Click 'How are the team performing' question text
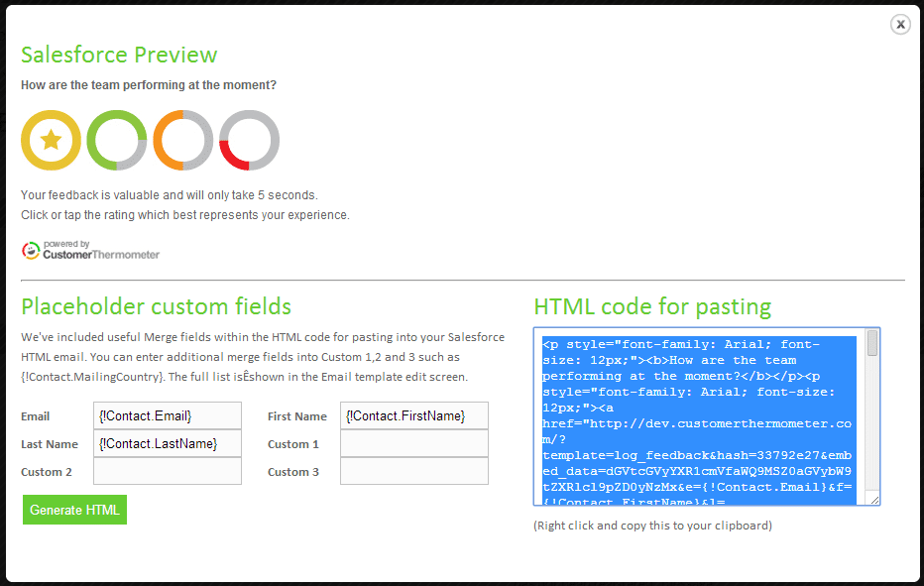The height and width of the screenshot is (586, 924). click(x=149, y=85)
